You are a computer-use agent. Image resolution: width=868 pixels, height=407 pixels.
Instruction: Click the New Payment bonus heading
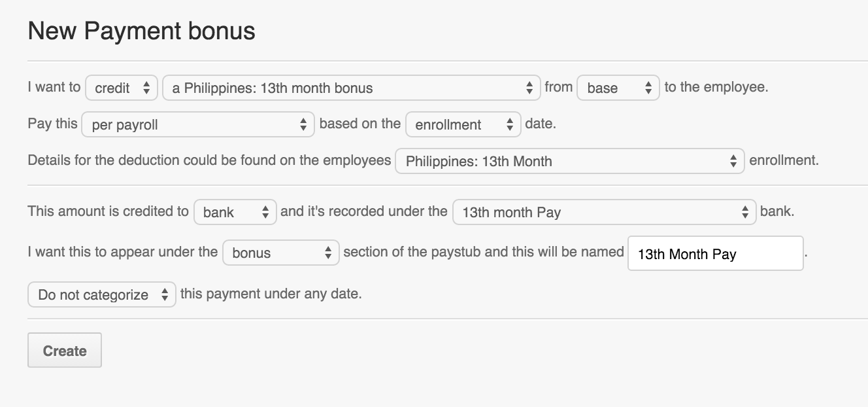(x=141, y=31)
